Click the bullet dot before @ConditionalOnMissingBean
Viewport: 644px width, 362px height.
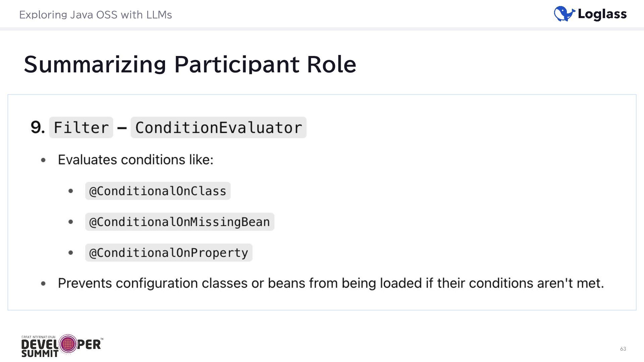click(70, 222)
